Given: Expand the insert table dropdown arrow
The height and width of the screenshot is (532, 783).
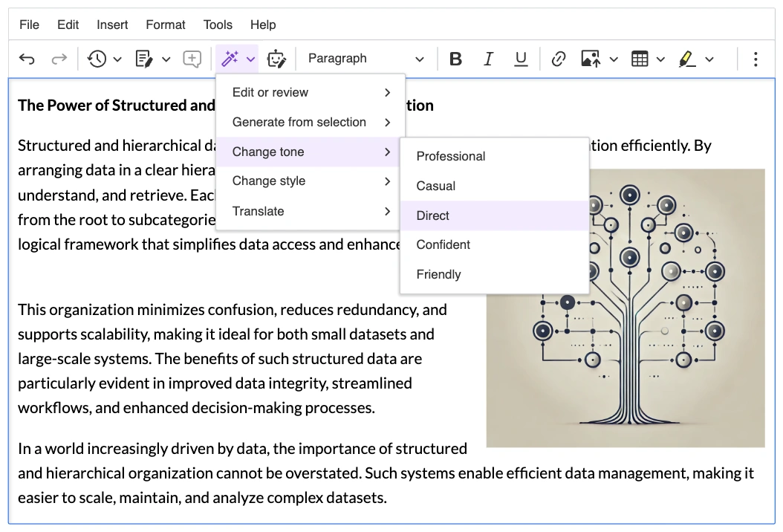Looking at the screenshot, I should tap(660, 59).
